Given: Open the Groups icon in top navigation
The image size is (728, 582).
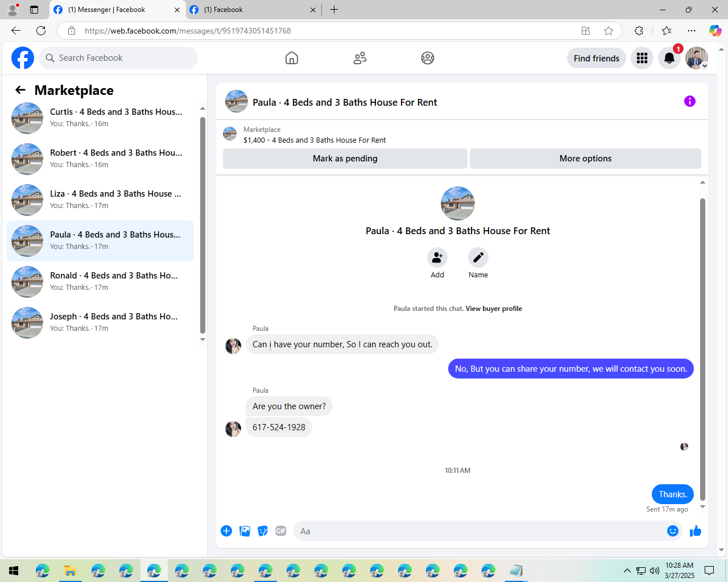Looking at the screenshot, I should tap(428, 58).
